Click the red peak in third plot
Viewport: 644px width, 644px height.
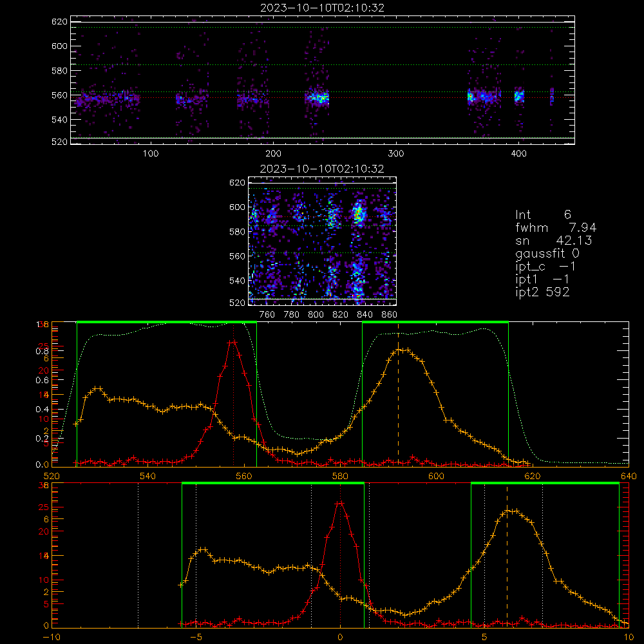[233, 342]
